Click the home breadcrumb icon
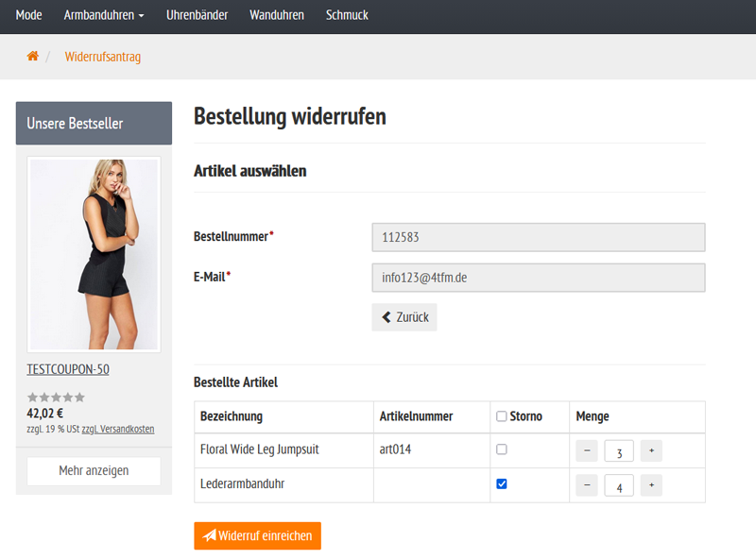756x559 pixels. pyautogui.click(x=32, y=56)
